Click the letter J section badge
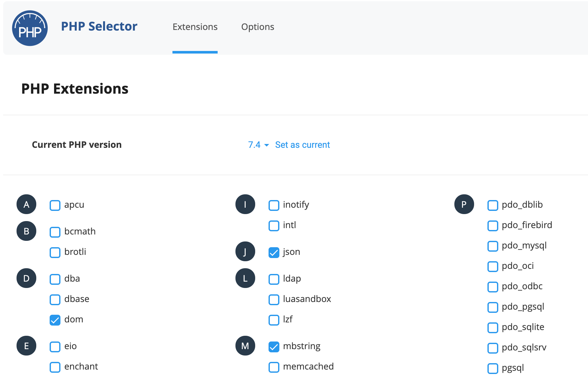 245,252
